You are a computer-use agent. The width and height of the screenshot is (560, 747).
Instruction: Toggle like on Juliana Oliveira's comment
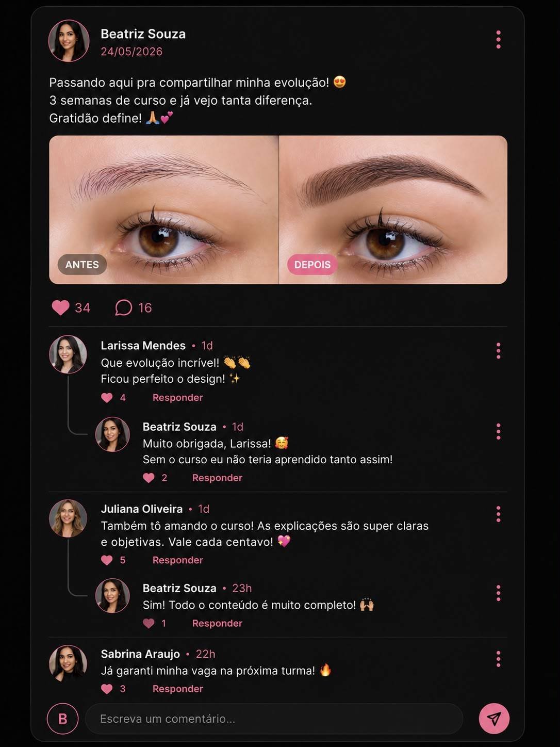[x=107, y=560]
